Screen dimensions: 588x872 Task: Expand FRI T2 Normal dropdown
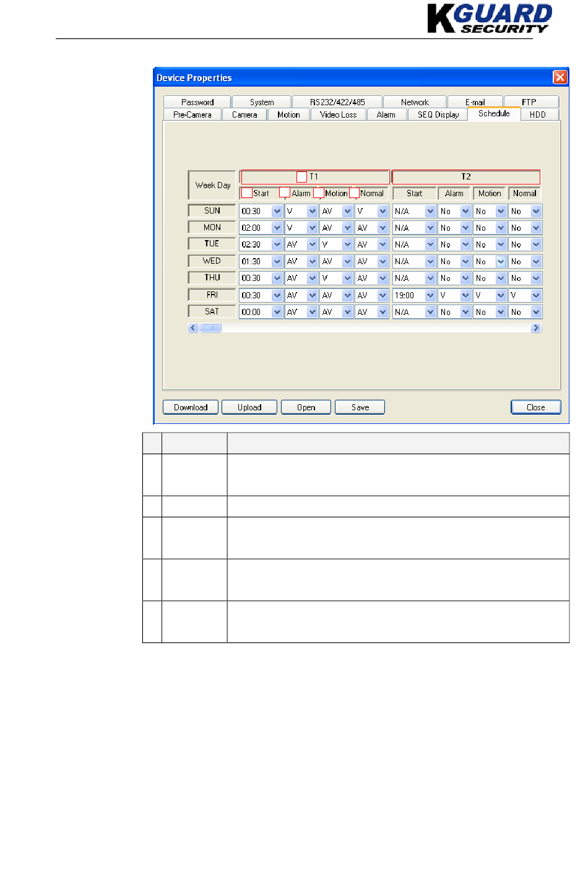(x=536, y=295)
